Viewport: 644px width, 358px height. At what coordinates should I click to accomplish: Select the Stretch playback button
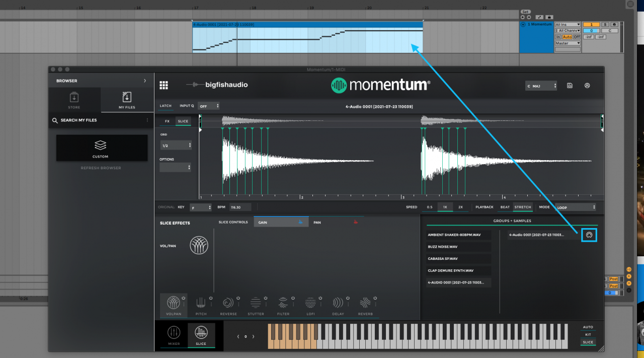(x=523, y=206)
